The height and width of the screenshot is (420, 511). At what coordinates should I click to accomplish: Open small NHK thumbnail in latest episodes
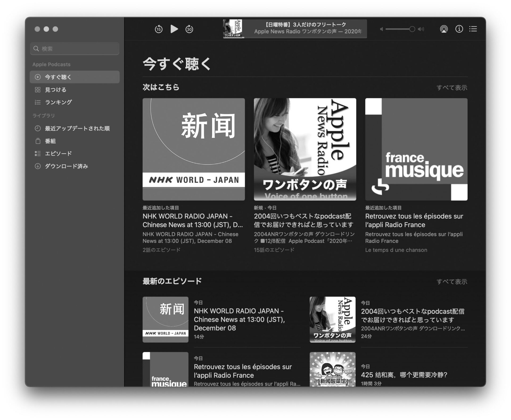(x=165, y=320)
